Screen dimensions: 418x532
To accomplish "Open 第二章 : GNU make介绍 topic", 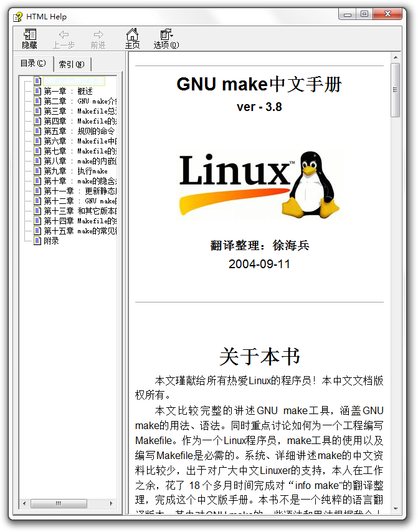I will point(80,101).
